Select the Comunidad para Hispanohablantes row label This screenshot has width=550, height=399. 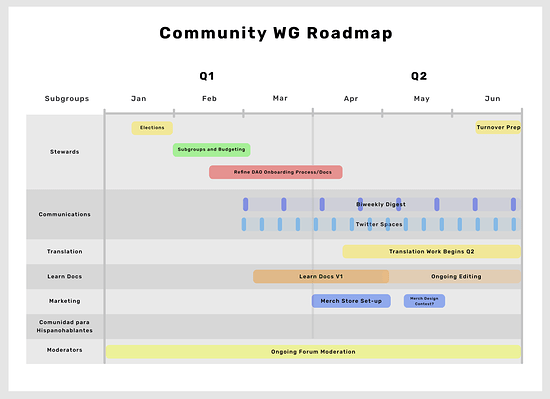[65, 326]
